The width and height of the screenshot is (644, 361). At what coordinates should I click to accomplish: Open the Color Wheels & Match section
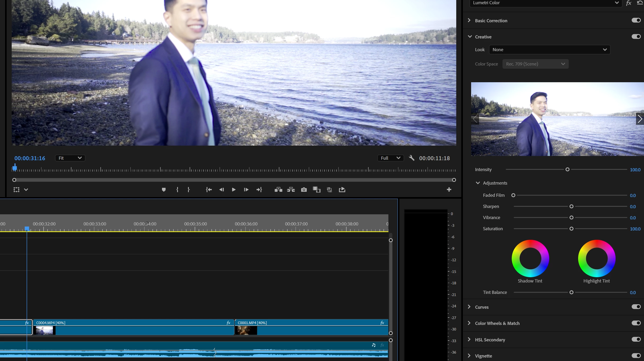[469, 323]
